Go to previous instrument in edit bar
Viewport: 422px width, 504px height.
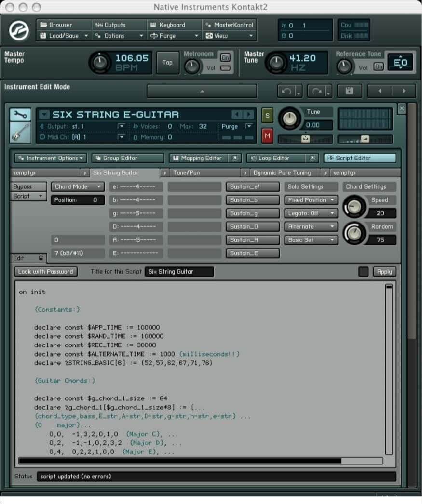click(380, 91)
